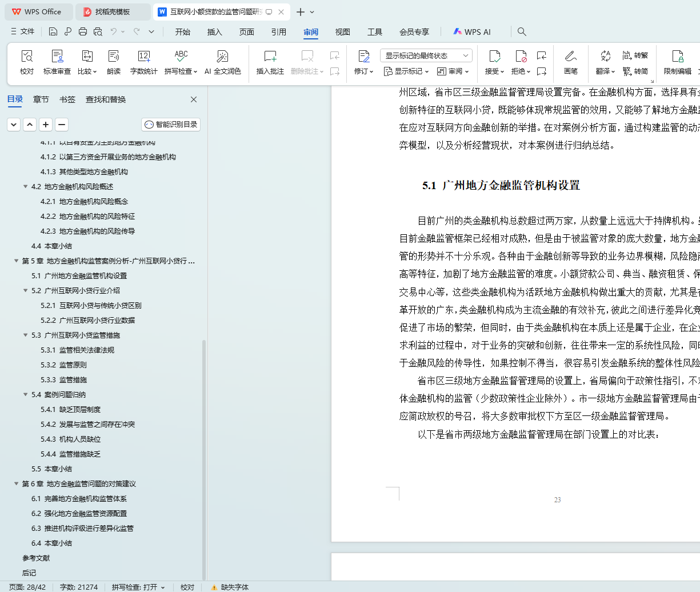
Task: Click 字数: 21274 in status bar
Action: pos(79,587)
